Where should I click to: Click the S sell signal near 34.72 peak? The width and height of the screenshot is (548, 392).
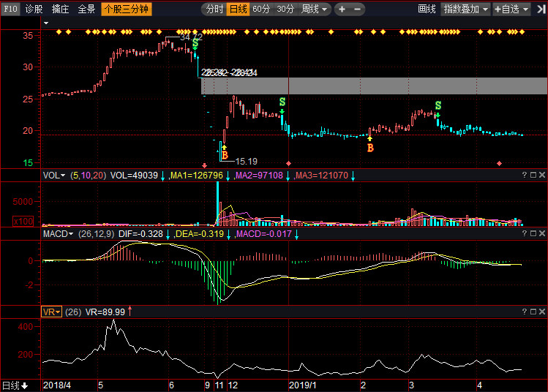(x=195, y=44)
